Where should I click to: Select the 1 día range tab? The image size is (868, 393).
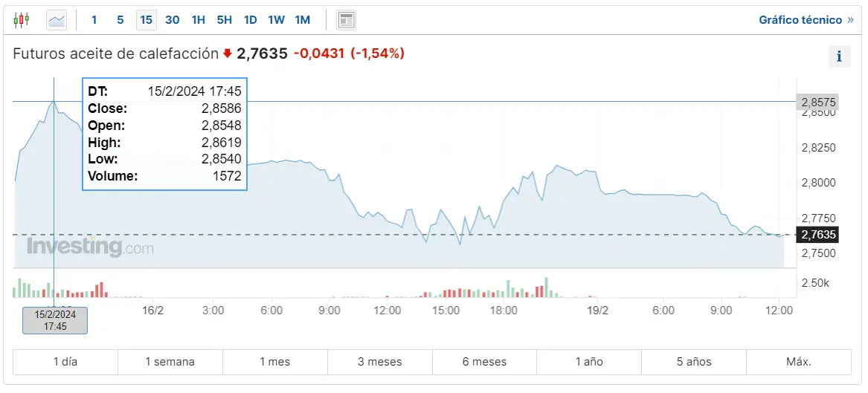point(65,362)
